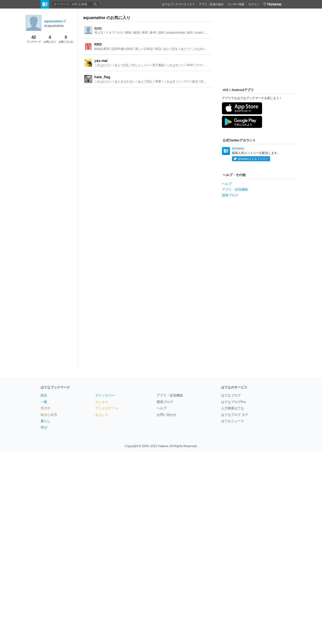Image resolution: width=322 pixels, height=644 pixels.
Task: Open the zyzy user name
Action: click(98, 28)
